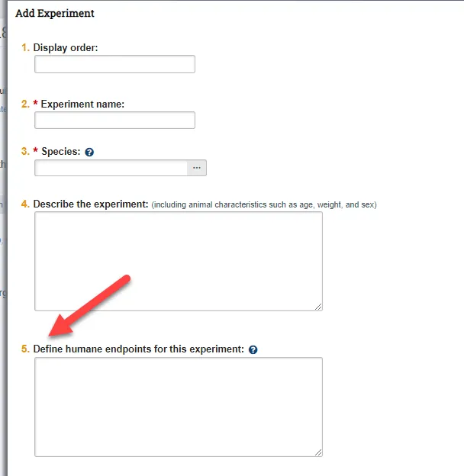Click the red asterisk beside Species

[35, 152]
